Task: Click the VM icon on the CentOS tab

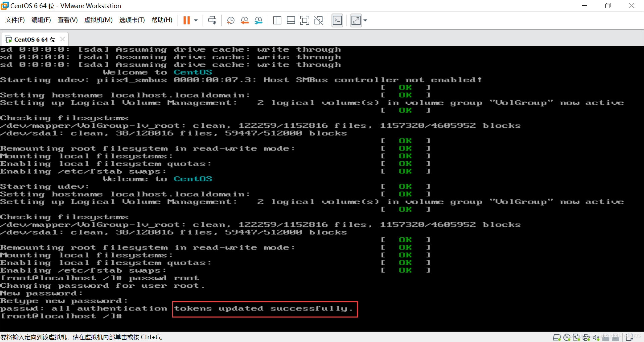Action: tap(8, 40)
